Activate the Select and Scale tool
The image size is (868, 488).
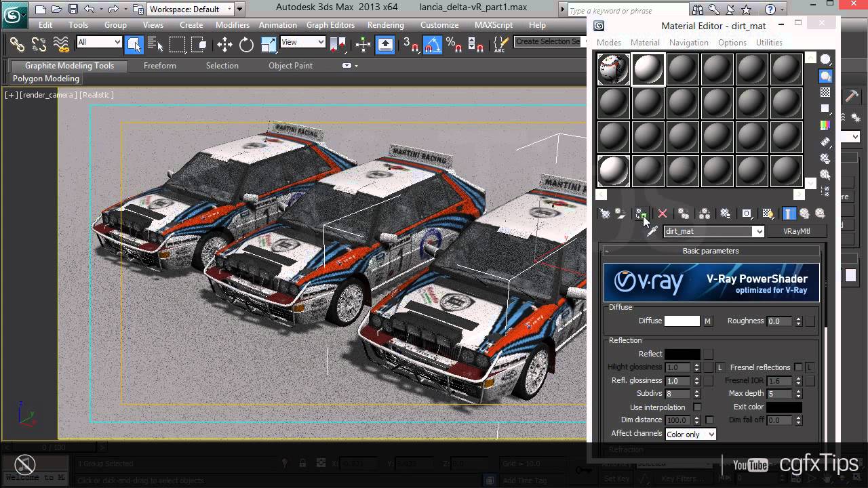(269, 45)
